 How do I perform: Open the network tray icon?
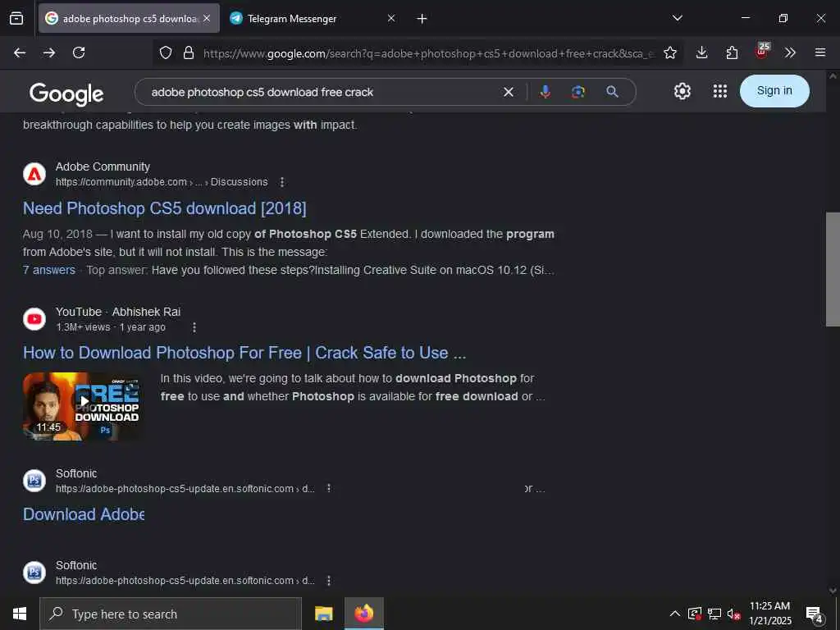click(x=714, y=614)
